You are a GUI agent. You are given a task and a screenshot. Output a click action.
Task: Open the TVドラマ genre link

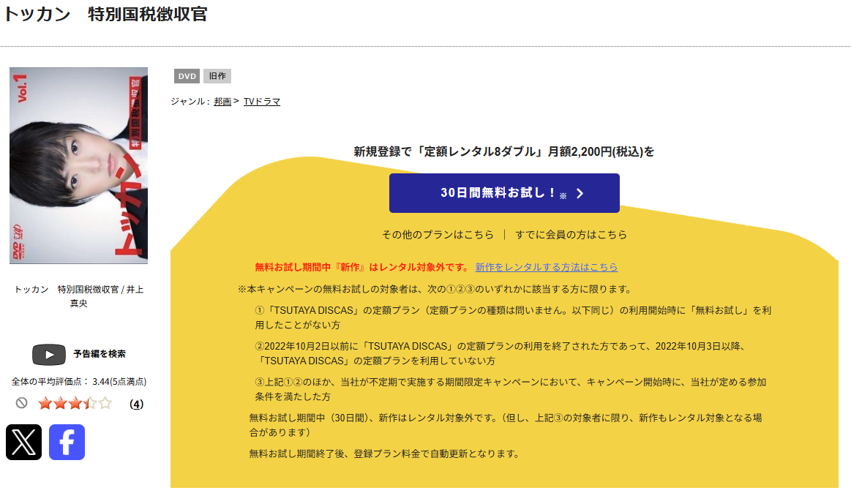(262, 102)
